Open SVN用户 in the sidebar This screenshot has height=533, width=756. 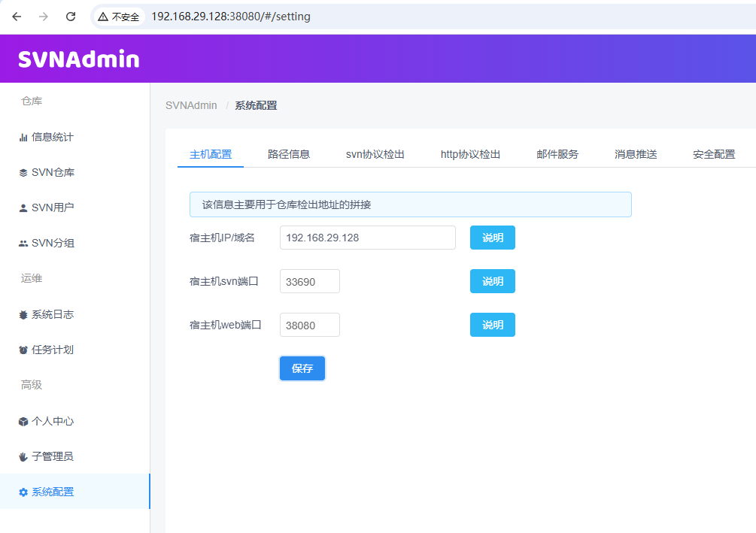(74, 208)
